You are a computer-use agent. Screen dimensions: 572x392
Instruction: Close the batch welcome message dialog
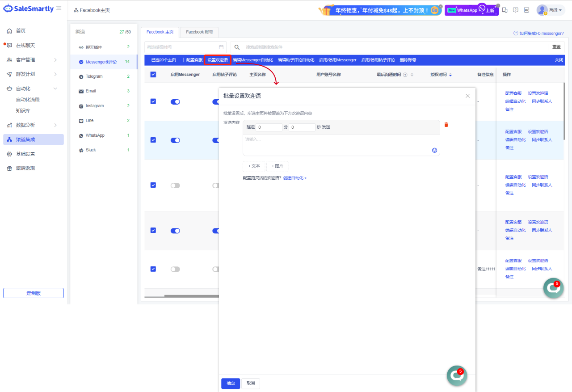click(467, 96)
